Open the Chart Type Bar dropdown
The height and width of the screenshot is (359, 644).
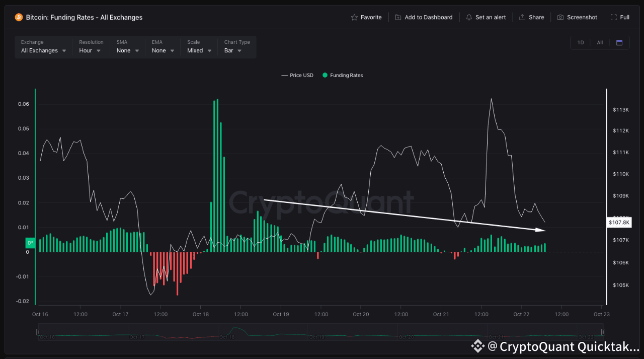(233, 51)
